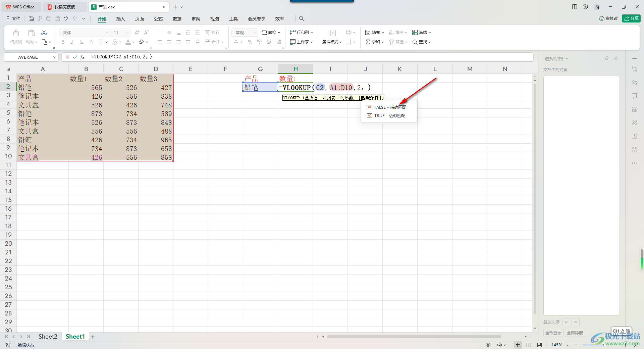The height and width of the screenshot is (349, 644).
Task: Click the Print icon in quick toolbar
Action: point(49,19)
